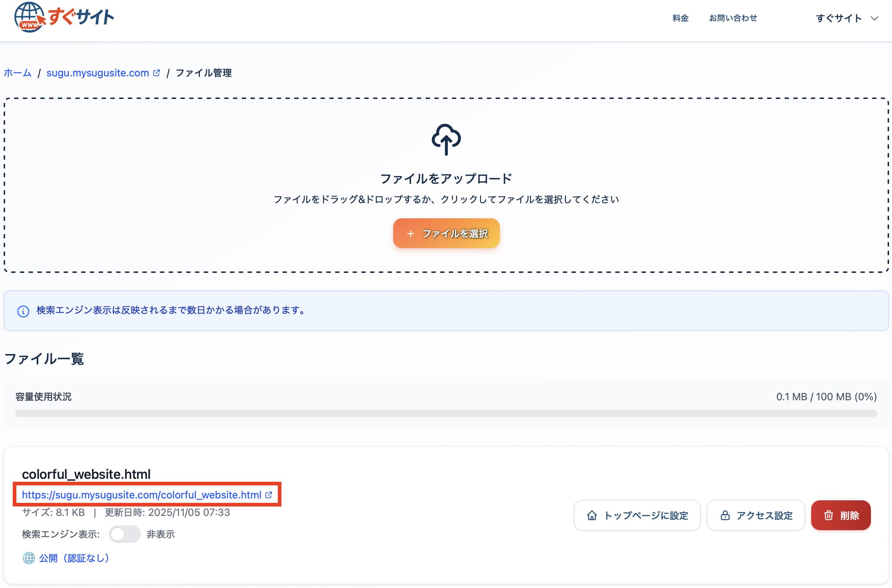Image resolution: width=892 pixels, height=588 pixels.
Task: Click the すぐサイト globe logo
Action: click(30, 17)
